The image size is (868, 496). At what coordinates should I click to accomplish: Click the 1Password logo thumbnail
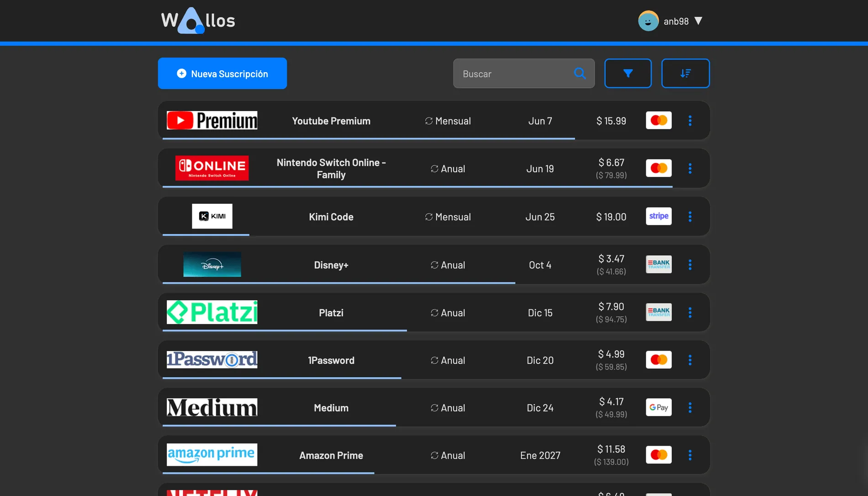click(x=212, y=360)
